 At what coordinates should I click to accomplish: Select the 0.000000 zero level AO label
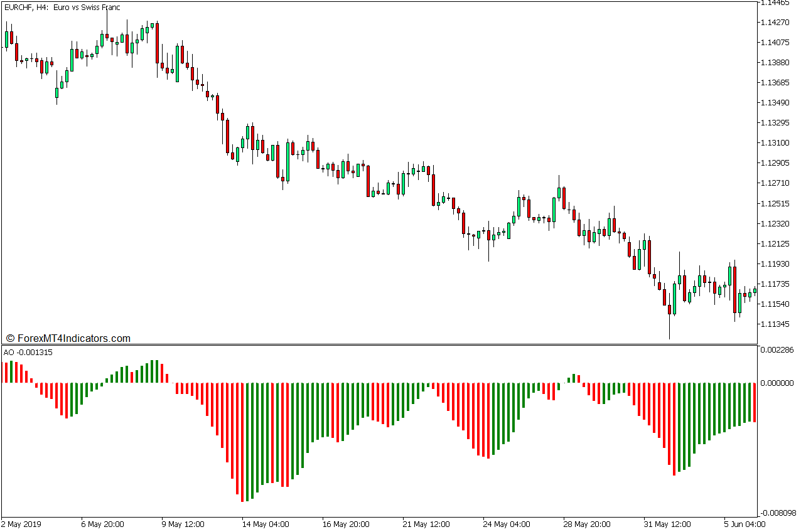(x=777, y=383)
